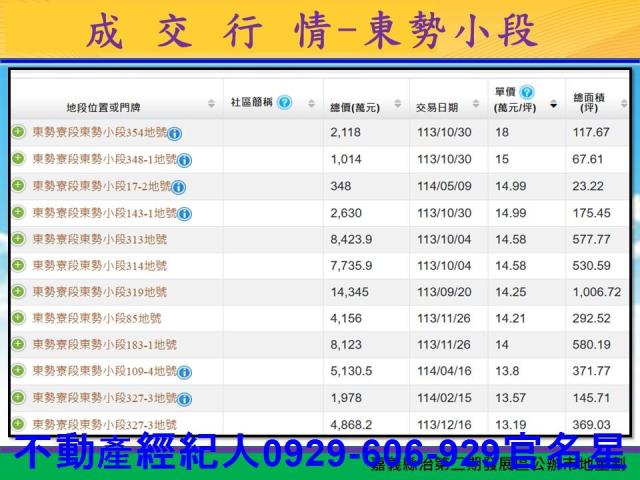Viewport: 640px width, 480px height.
Task: Open the 東勢寮段東勢小段85地號 link
Action: point(96,318)
